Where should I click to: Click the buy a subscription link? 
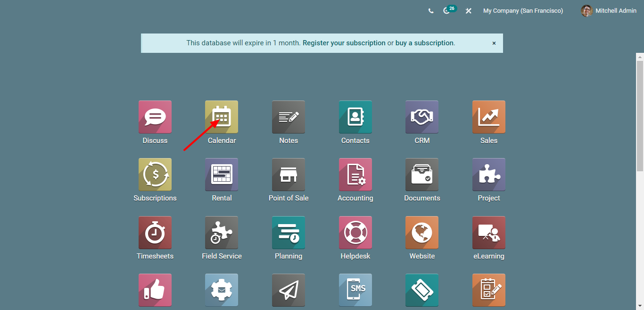424,43
